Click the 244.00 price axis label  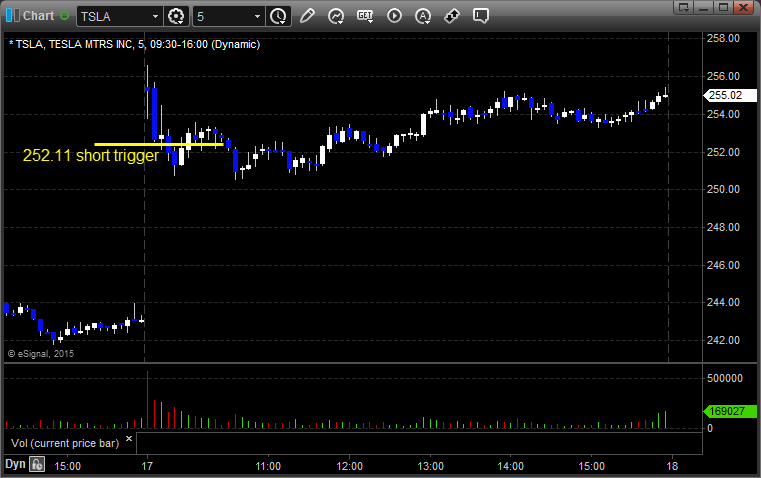click(723, 302)
